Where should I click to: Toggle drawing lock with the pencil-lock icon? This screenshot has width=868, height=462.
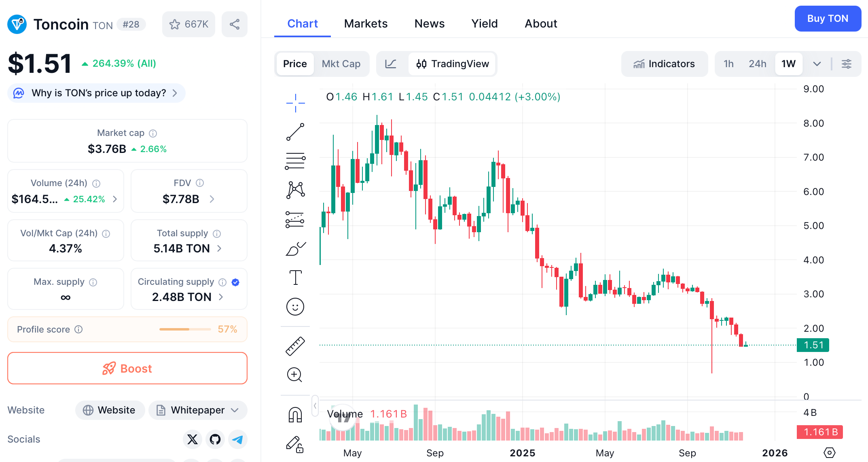(295, 445)
